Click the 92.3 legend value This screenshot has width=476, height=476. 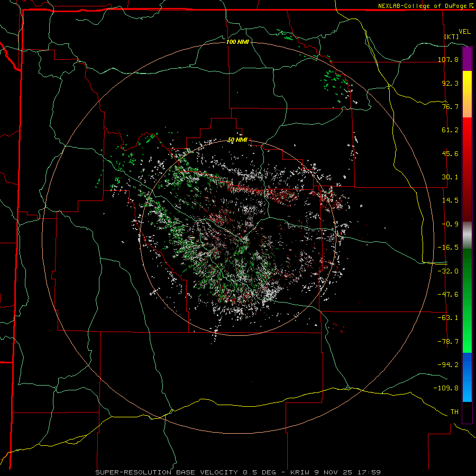(450, 83)
